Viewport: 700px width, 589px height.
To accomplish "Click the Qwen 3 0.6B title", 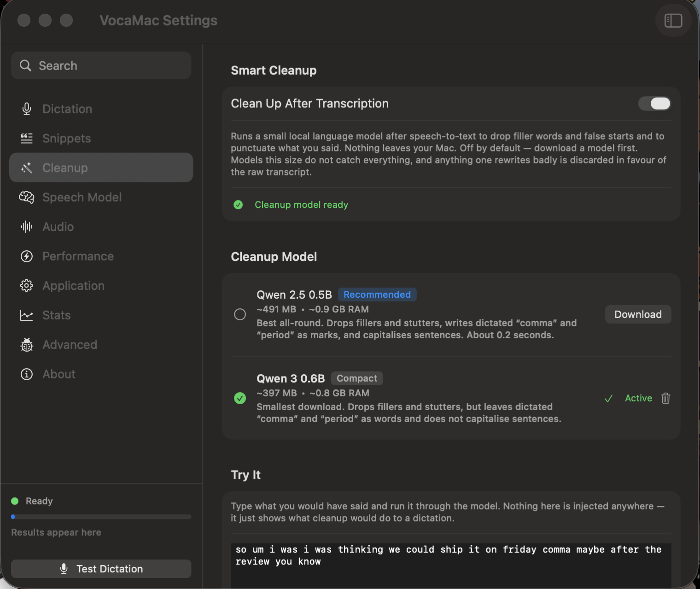I will click(291, 378).
